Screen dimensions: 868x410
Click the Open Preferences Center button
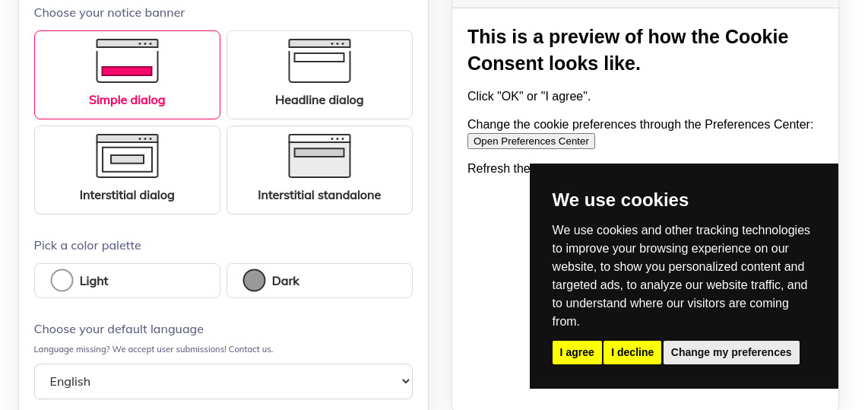[531, 141]
